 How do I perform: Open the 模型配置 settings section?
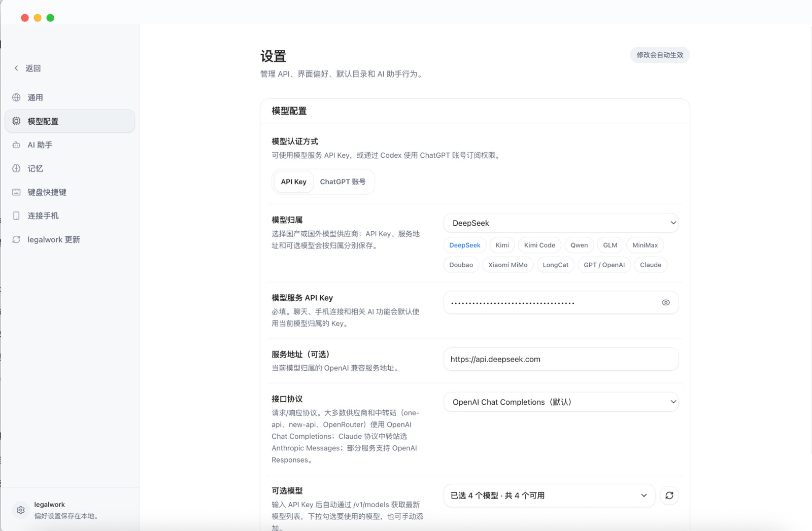pyautogui.click(x=70, y=121)
